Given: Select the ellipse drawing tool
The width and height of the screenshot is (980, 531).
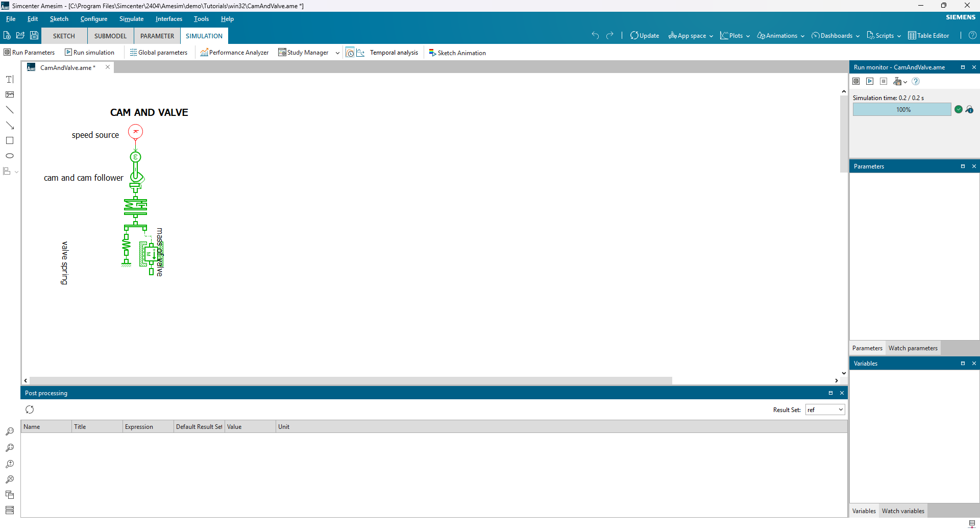Looking at the screenshot, I should pyautogui.click(x=10, y=156).
